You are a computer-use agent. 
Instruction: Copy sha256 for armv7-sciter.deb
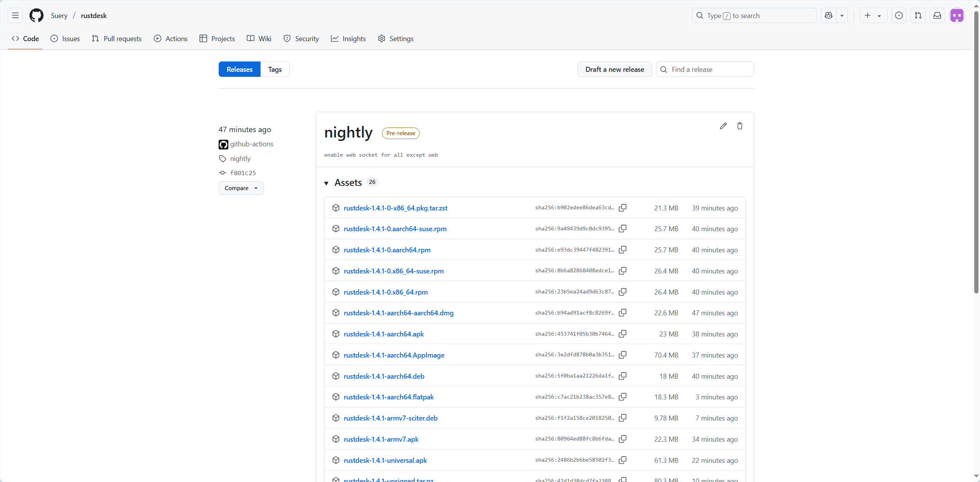(623, 418)
